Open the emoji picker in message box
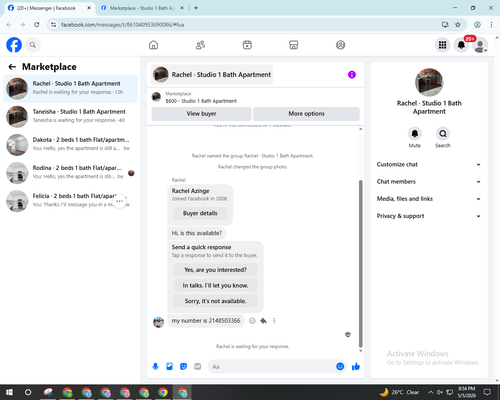The image size is (500, 400). (x=340, y=367)
